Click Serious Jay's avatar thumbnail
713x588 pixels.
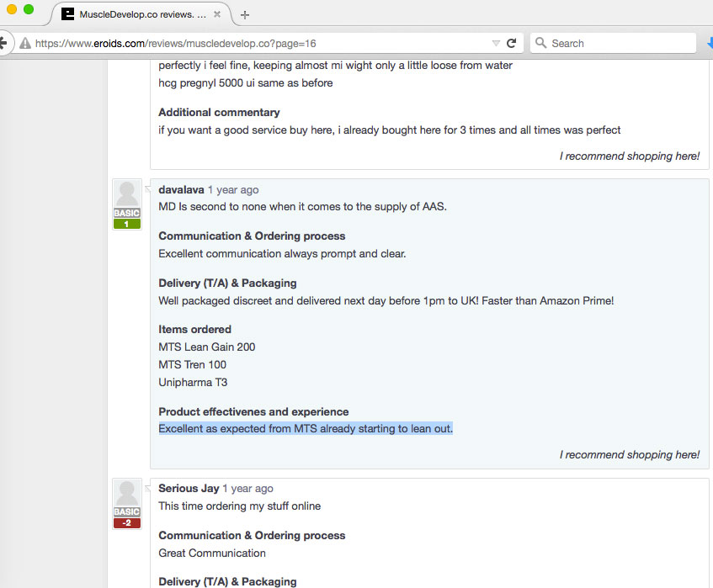(x=127, y=493)
